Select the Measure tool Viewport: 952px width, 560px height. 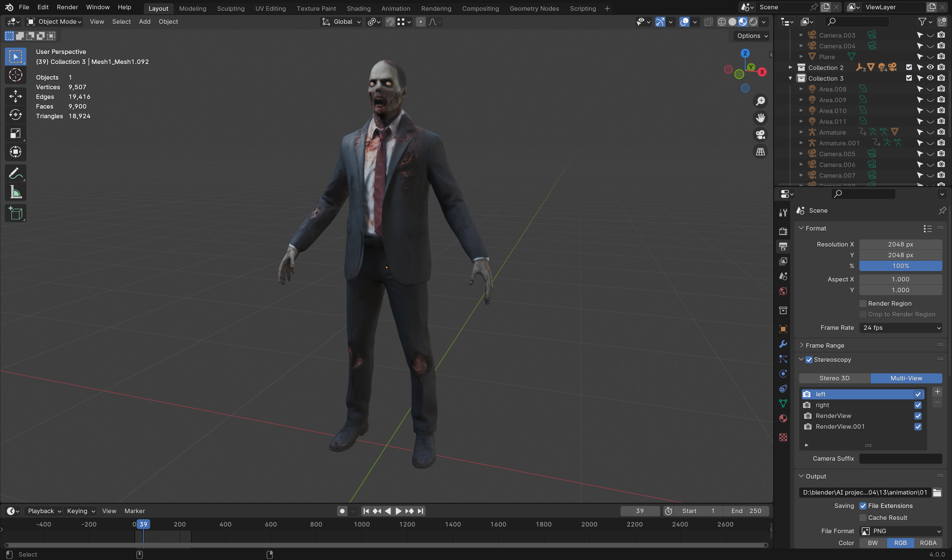(x=16, y=192)
